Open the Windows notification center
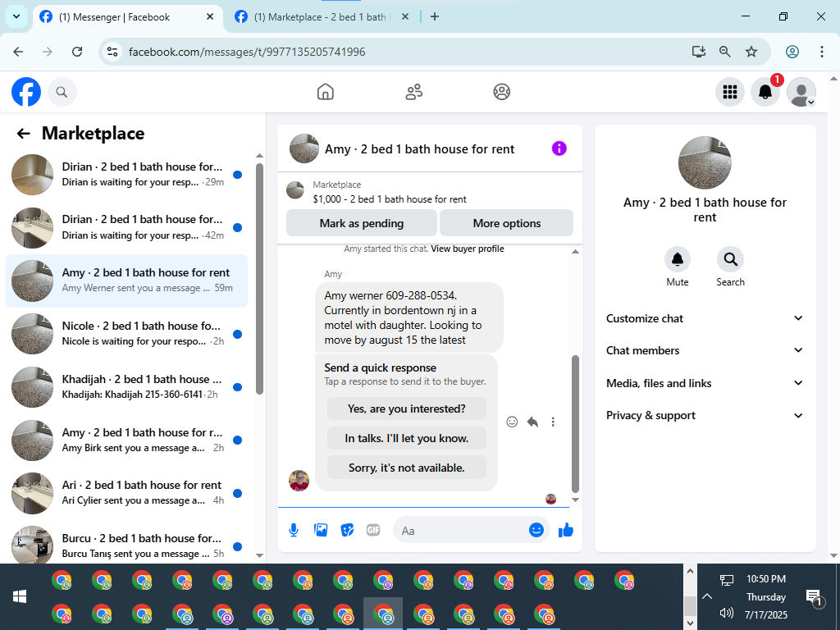Screen dimensions: 840x630 pyautogui.click(x=814, y=597)
